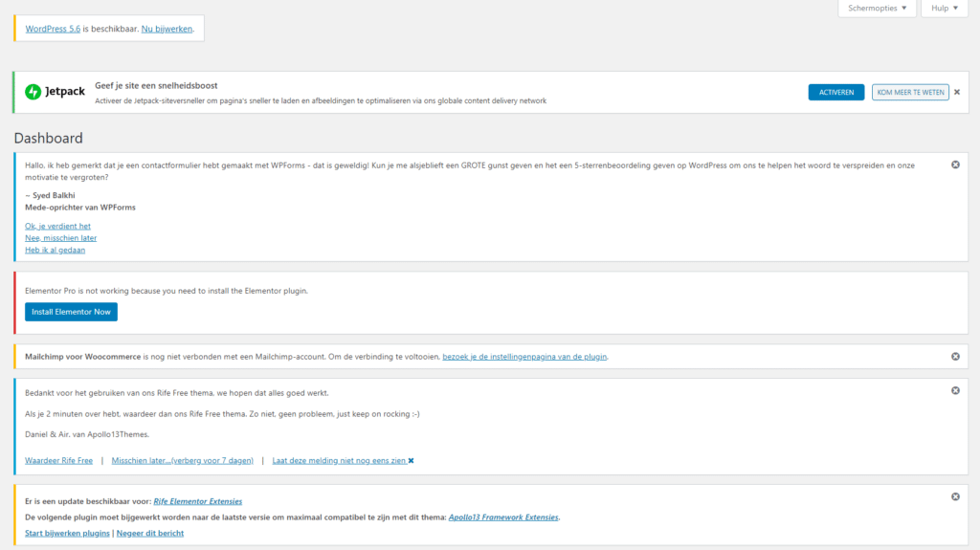
Task: Expand the Hulp panel
Action: tap(945, 8)
